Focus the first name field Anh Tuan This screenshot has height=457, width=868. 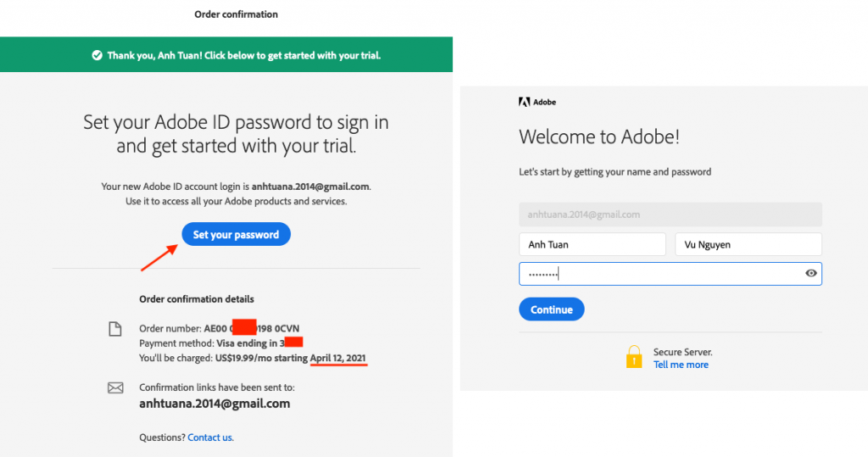pos(592,244)
